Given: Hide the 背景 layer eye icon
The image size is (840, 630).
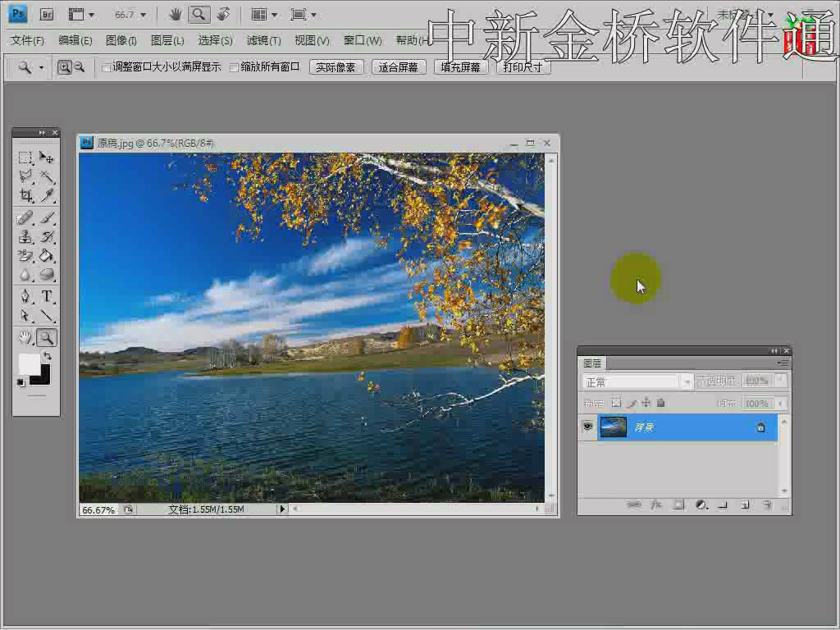Looking at the screenshot, I should tap(587, 427).
